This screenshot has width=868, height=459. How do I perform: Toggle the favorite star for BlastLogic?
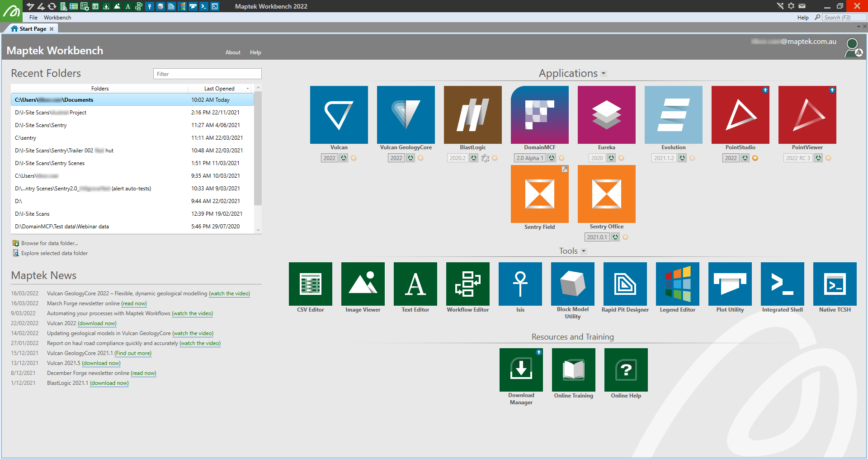pos(495,158)
